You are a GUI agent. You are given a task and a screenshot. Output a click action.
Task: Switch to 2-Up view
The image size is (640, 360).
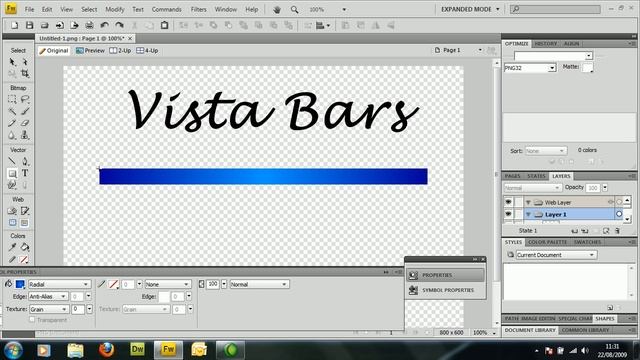[x=120, y=51]
